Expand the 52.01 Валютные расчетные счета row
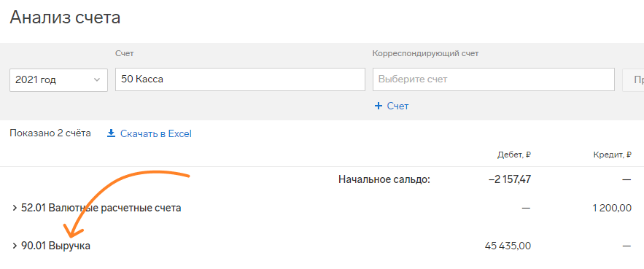Viewport: 644px width, 269px height. pyautogui.click(x=15, y=208)
